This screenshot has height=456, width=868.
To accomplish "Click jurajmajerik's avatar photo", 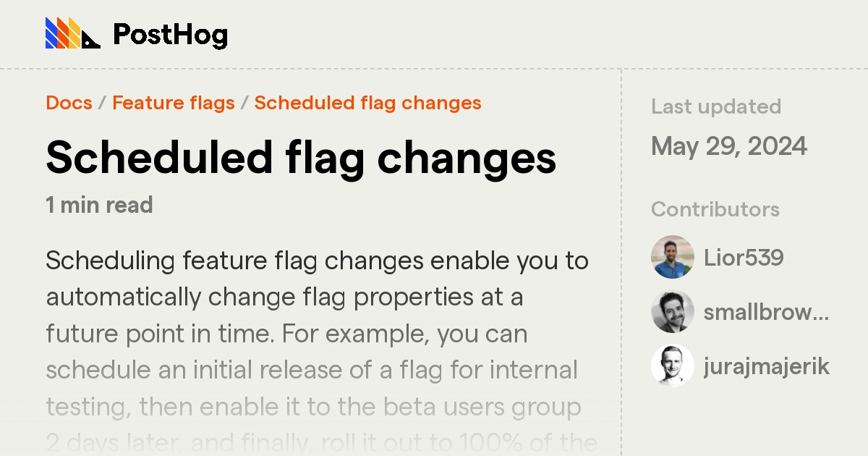I will [x=673, y=366].
